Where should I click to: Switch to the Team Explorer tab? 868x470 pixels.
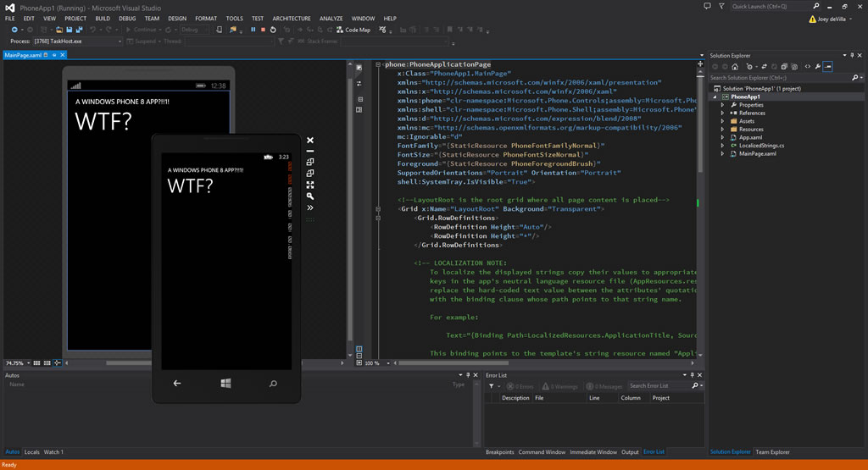coord(772,451)
